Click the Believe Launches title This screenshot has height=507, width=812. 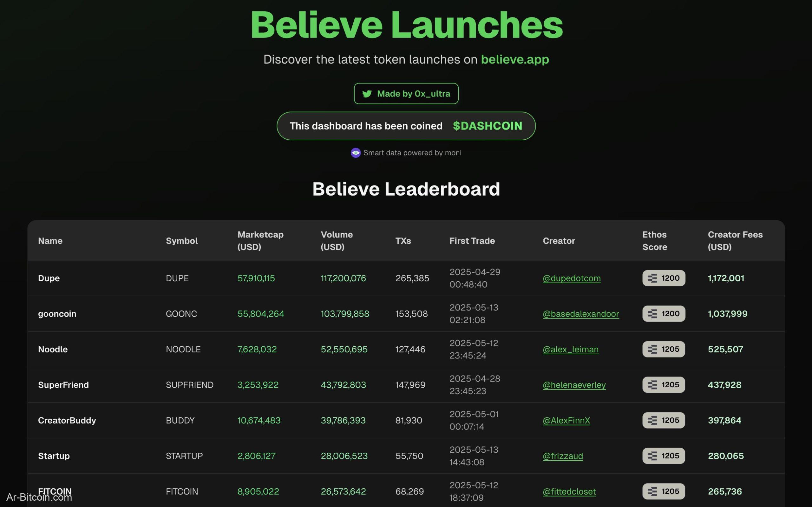pyautogui.click(x=406, y=25)
